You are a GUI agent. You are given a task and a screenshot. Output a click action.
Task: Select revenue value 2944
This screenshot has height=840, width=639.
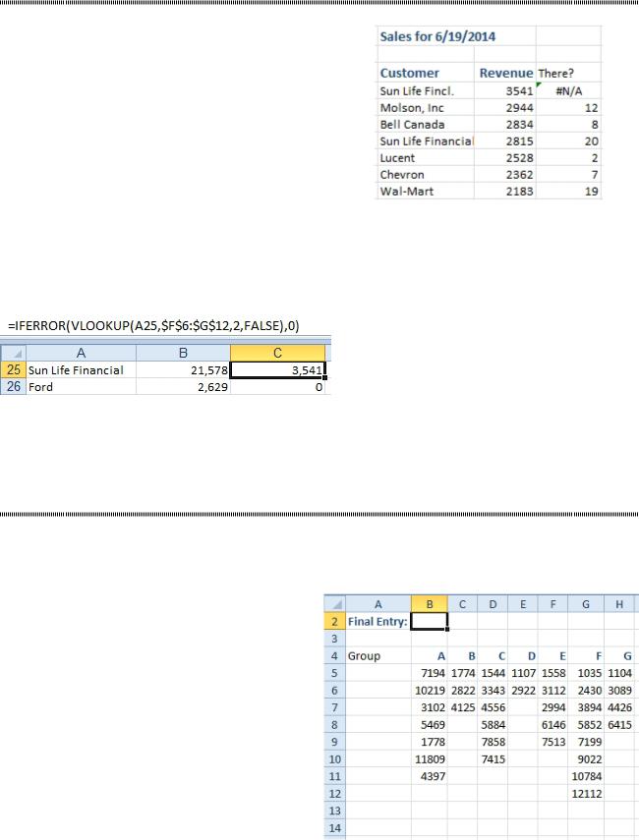coord(505,108)
